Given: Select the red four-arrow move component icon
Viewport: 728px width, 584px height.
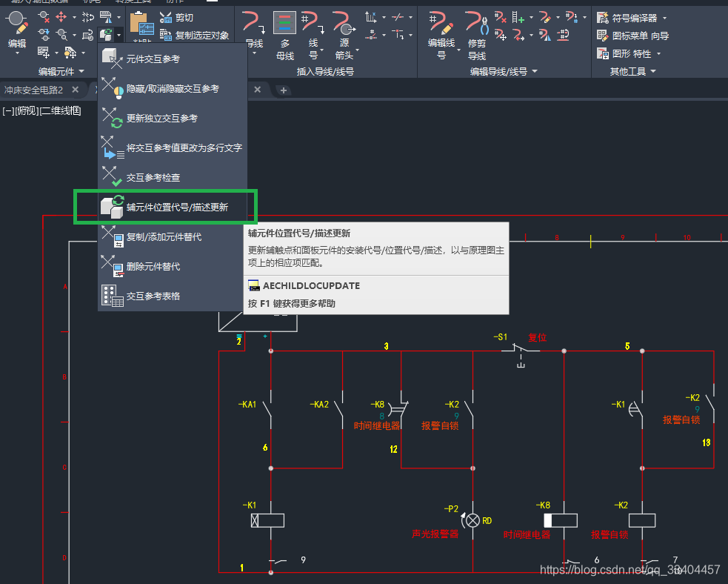Looking at the screenshot, I should click(61, 17).
